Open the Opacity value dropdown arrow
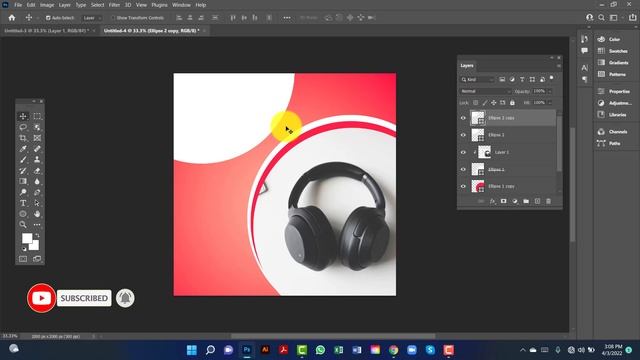This screenshot has height=360, width=640. coord(549,91)
